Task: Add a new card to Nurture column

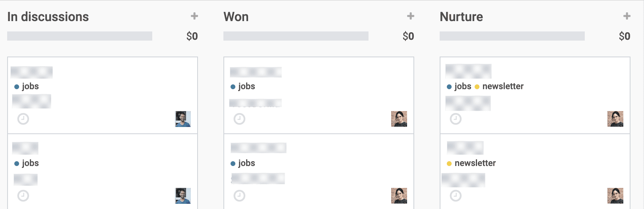Action: pyautogui.click(x=627, y=16)
